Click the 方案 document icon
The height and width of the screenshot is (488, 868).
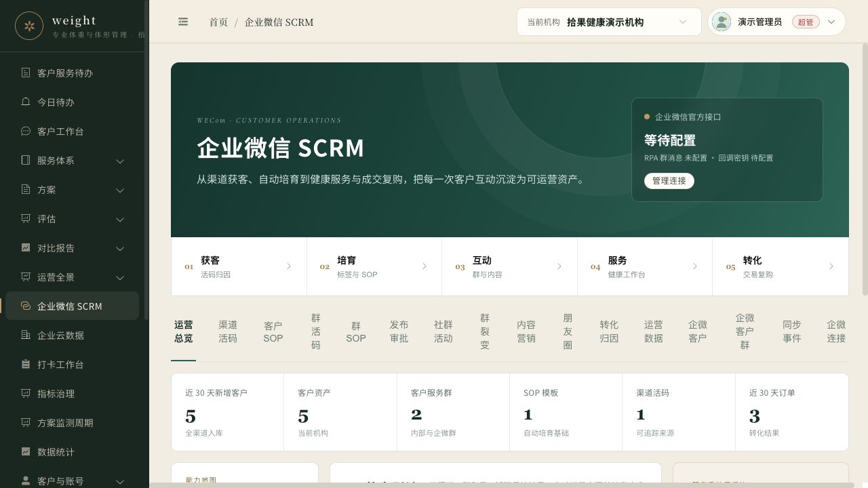click(x=26, y=189)
